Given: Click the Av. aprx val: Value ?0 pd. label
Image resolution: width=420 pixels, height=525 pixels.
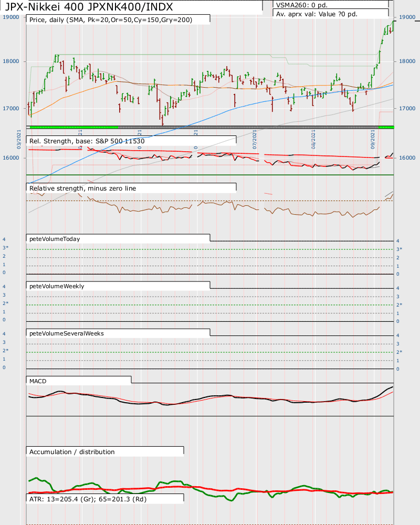Looking at the screenshot, I should pyautogui.click(x=317, y=14).
